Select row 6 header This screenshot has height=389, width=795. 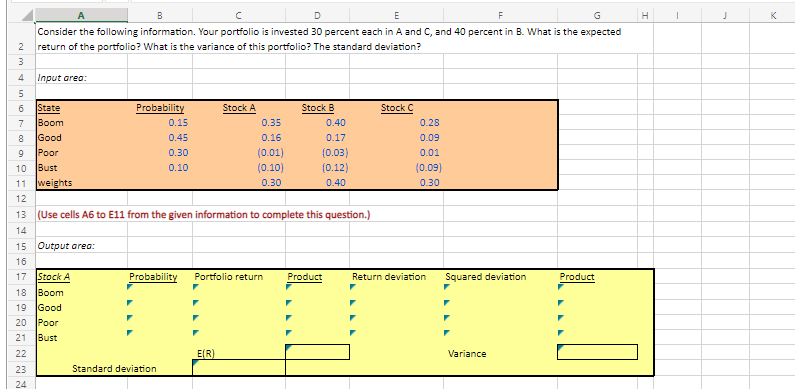pos(21,108)
